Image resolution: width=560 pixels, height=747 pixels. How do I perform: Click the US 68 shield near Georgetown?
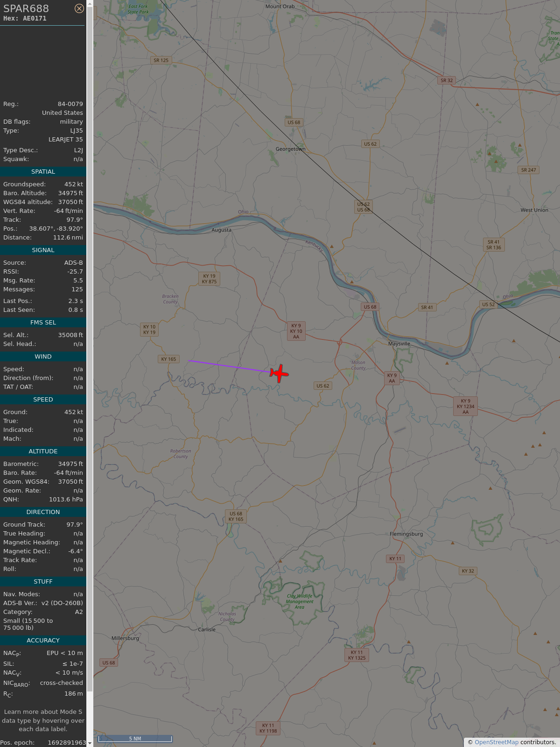tap(294, 122)
